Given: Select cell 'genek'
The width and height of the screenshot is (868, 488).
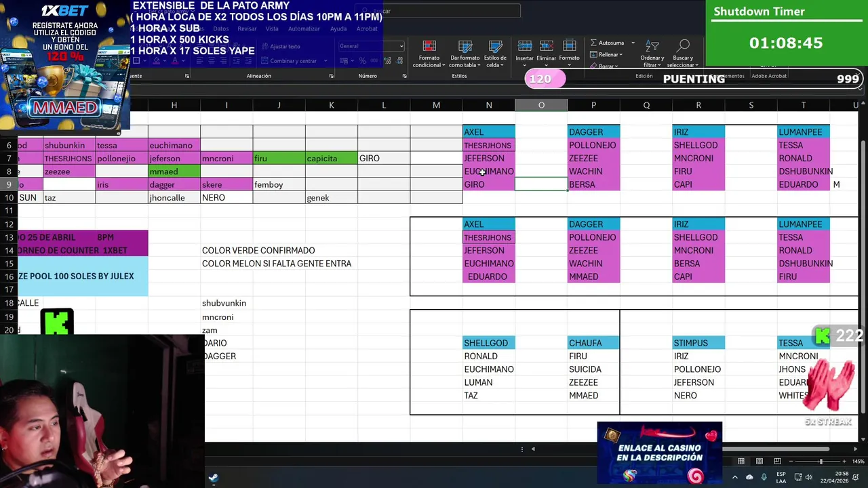Looking at the screenshot, I should [332, 198].
